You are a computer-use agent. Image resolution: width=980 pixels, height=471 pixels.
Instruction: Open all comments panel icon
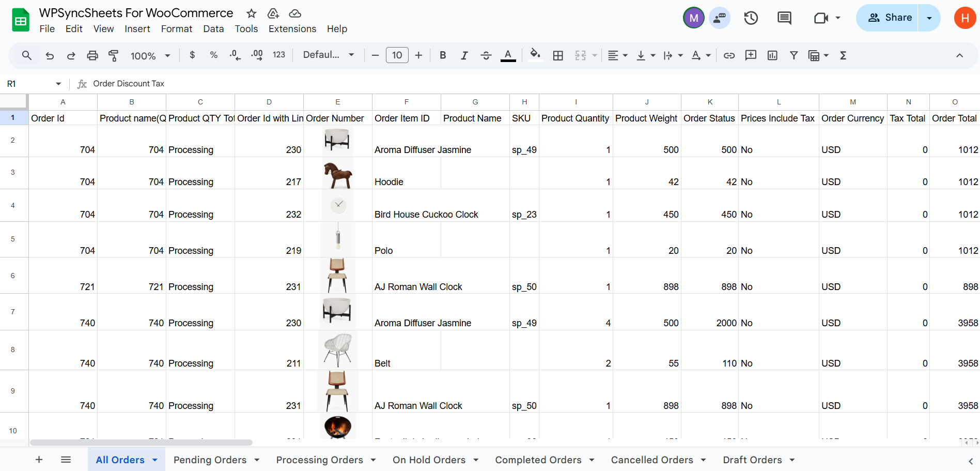click(x=784, y=18)
